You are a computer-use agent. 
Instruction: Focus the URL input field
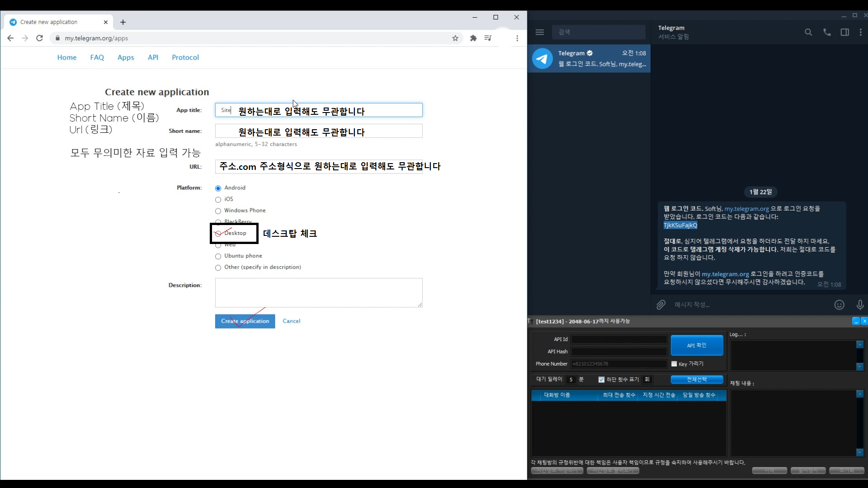pos(319,166)
